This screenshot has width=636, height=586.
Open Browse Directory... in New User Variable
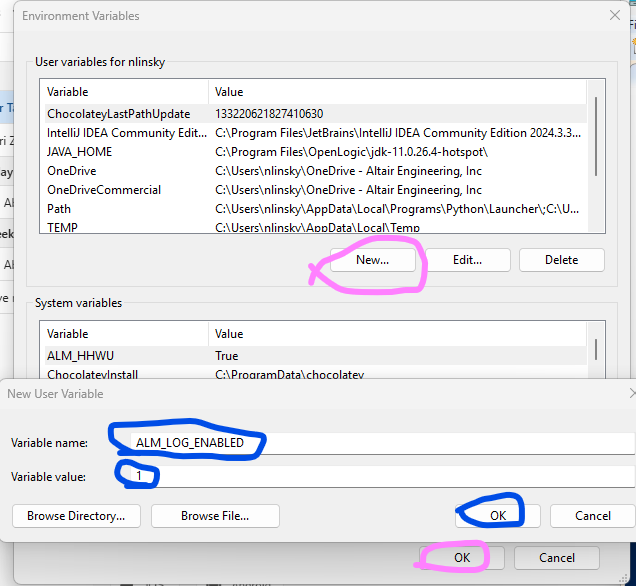pos(76,516)
